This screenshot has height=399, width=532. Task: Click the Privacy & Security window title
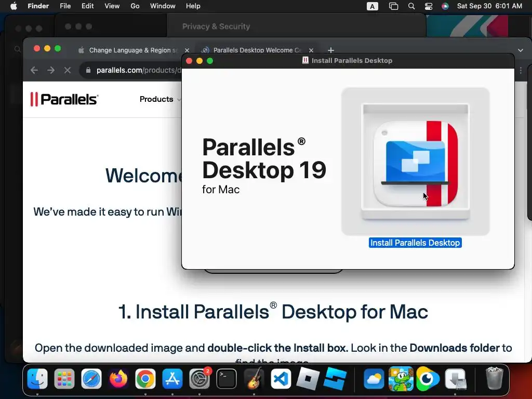[216, 26]
